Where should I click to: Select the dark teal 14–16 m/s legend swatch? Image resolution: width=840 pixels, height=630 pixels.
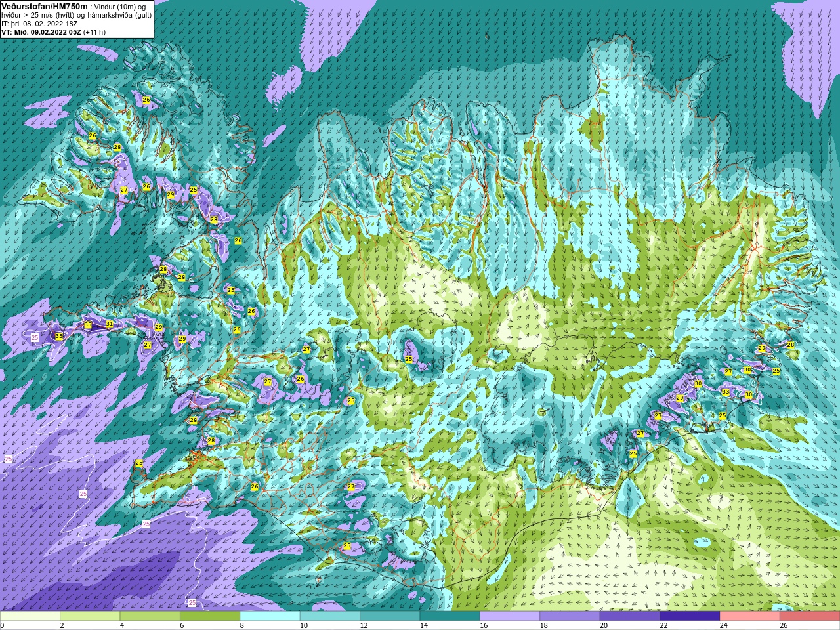pyautogui.click(x=450, y=616)
